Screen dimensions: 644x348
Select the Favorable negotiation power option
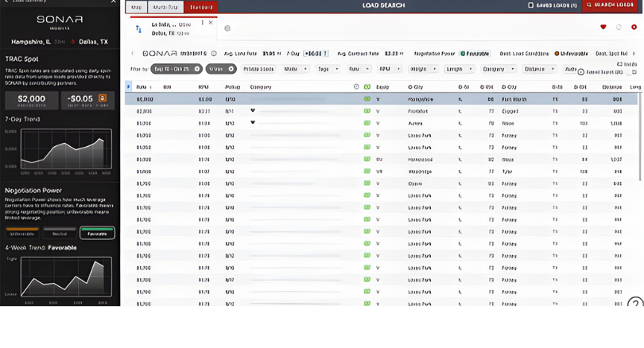click(x=97, y=233)
